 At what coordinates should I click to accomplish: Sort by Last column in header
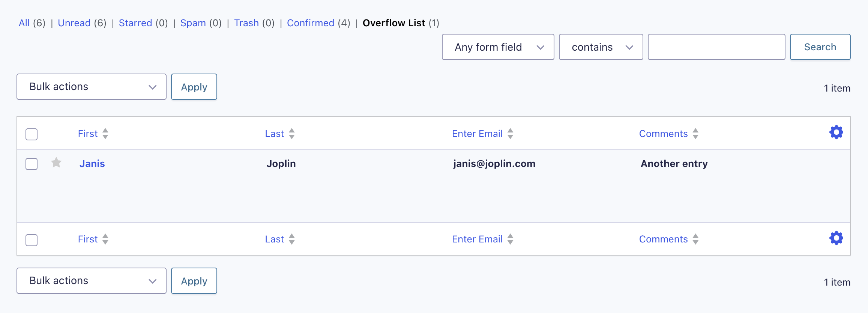pos(280,134)
